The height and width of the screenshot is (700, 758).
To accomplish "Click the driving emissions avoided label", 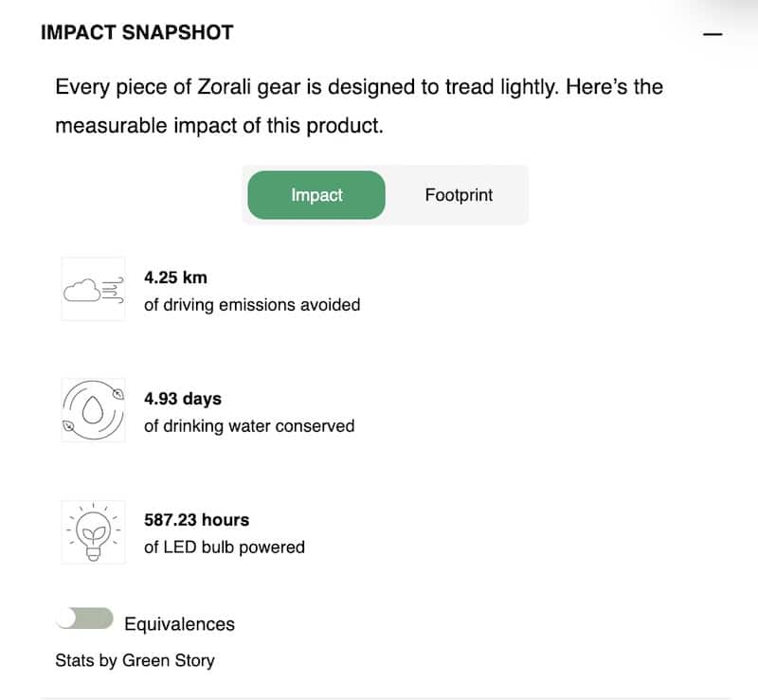I will (x=251, y=305).
